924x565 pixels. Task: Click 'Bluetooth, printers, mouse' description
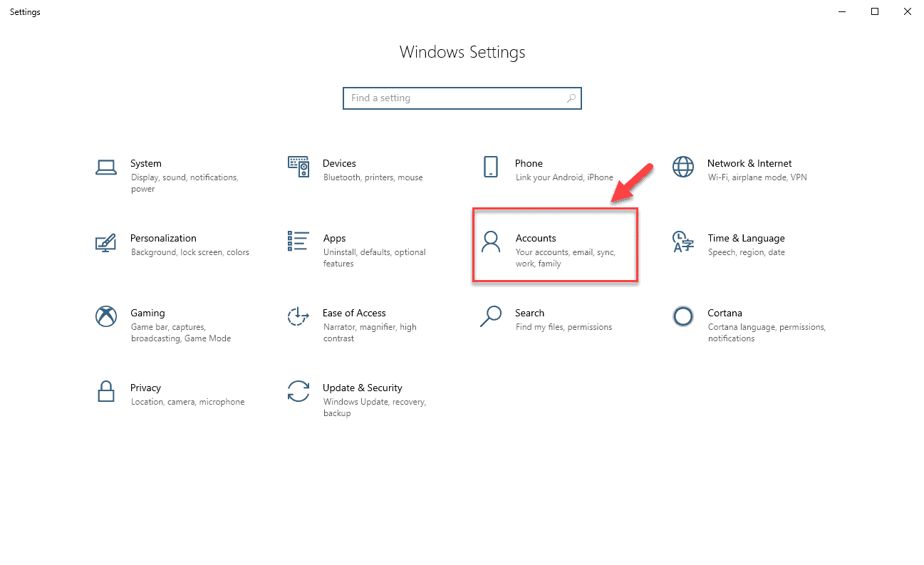(373, 177)
